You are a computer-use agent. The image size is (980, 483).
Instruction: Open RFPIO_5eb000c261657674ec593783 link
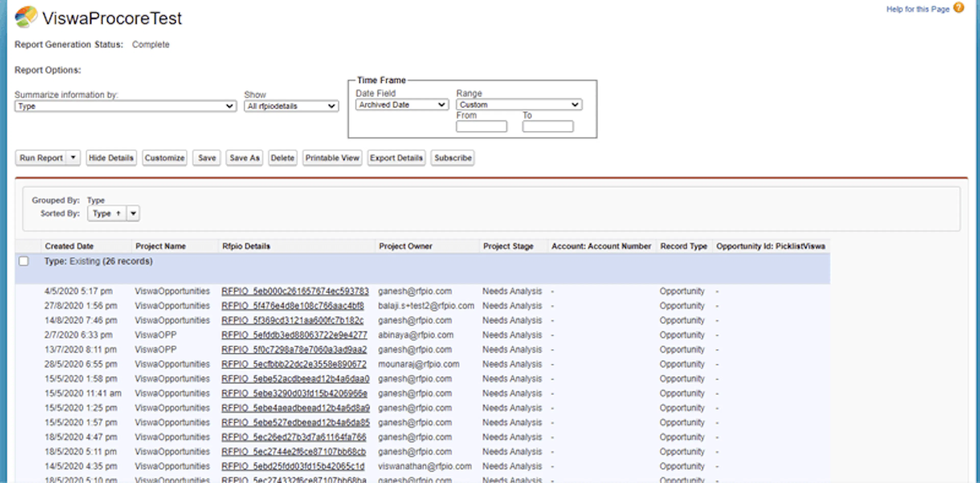tap(295, 291)
